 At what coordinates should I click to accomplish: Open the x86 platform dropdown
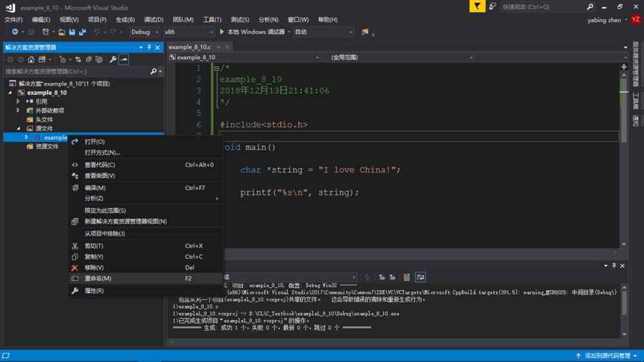tap(188, 32)
